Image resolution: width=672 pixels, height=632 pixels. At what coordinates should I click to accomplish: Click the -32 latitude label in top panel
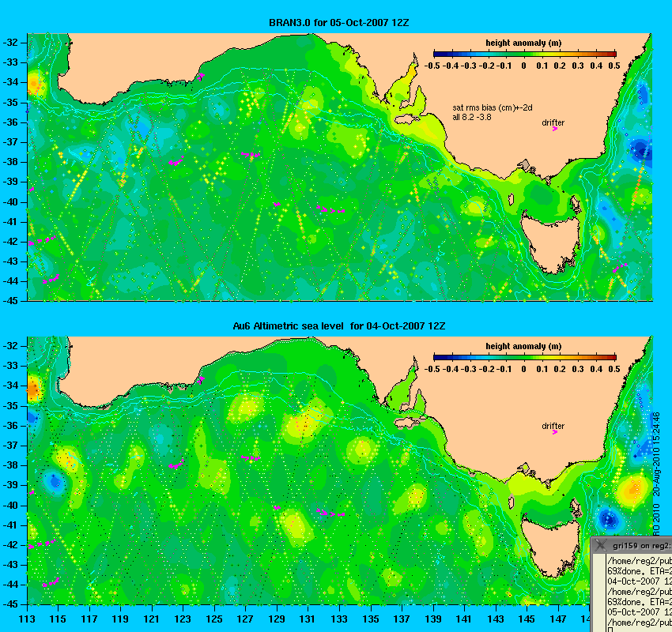pyautogui.click(x=11, y=43)
